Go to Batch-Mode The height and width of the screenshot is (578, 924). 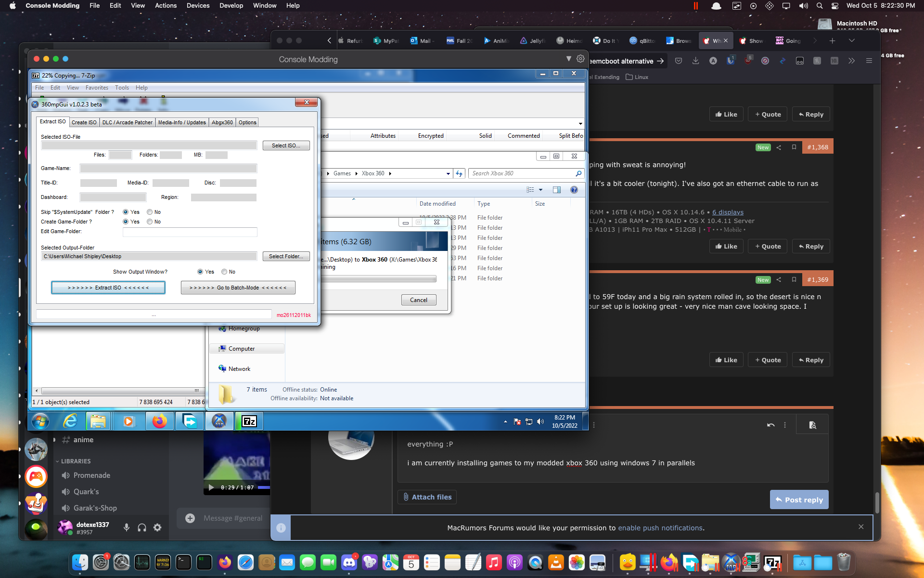click(x=238, y=288)
